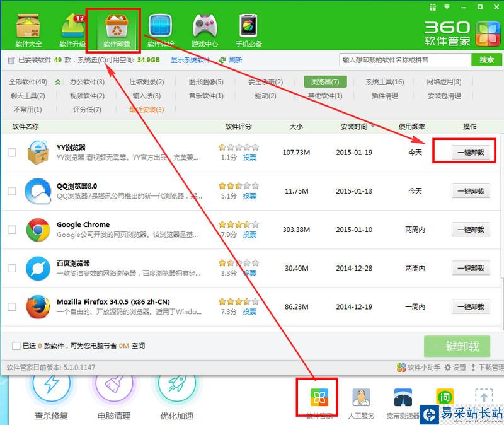Click 宽带测速器 icon in the background window

point(403,397)
